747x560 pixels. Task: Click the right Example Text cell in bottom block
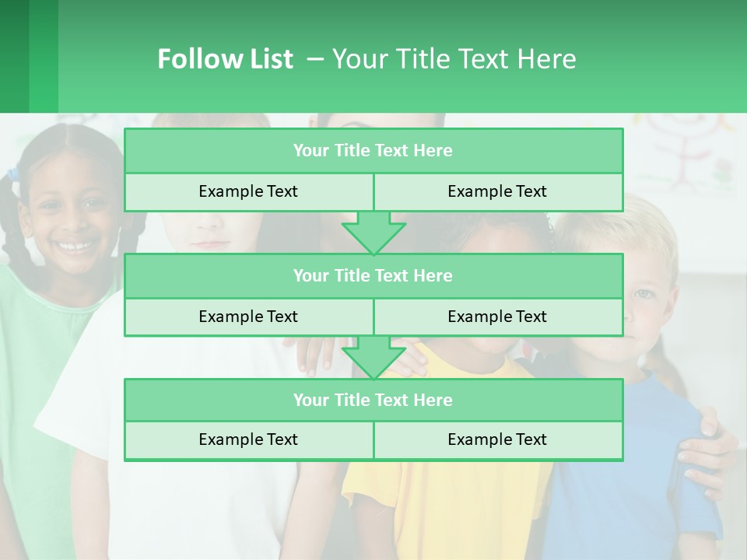pyautogui.click(x=497, y=440)
